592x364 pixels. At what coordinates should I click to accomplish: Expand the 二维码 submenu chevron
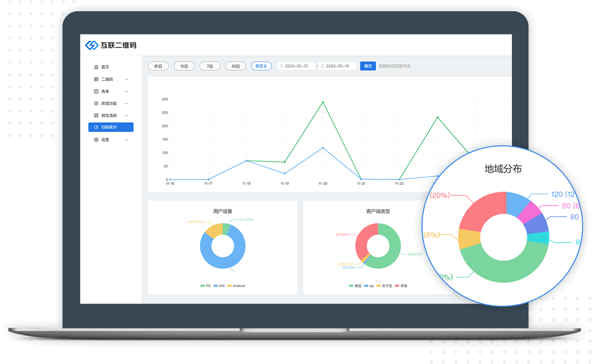coord(126,80)
